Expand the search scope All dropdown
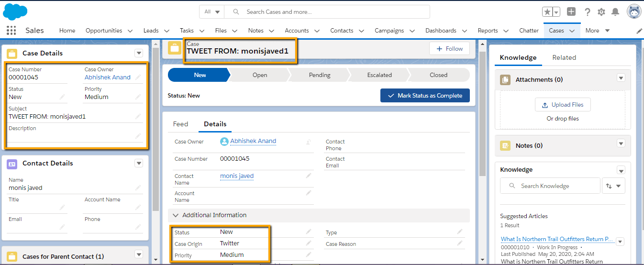This screenshot has width=644, height=265. (x=212, y=12)
